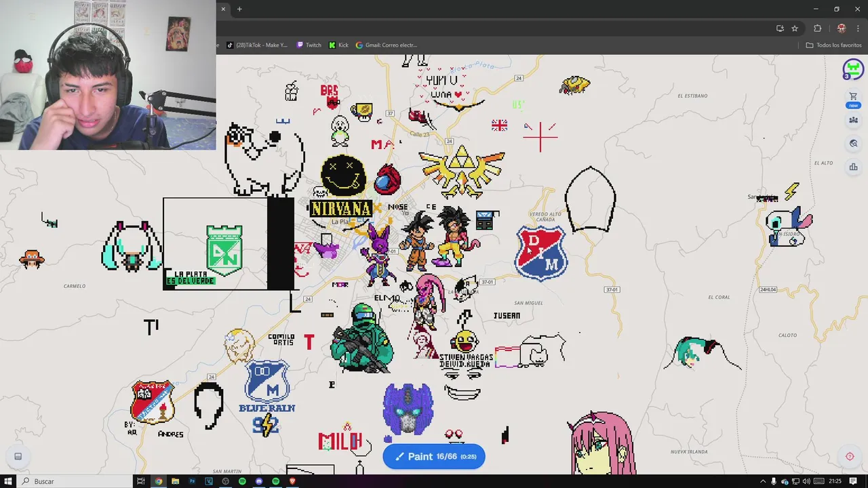Open the Windows notification center

click(853, 481)
